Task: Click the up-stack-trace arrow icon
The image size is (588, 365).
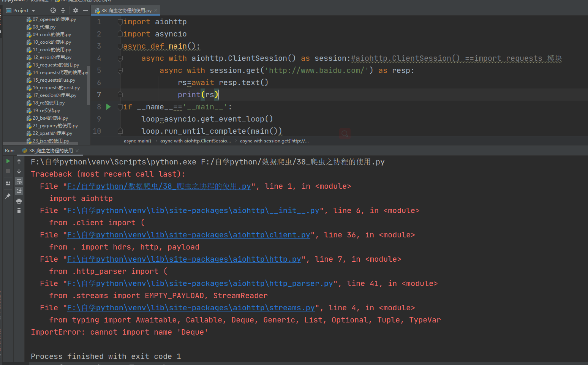Action: (19, 161)
